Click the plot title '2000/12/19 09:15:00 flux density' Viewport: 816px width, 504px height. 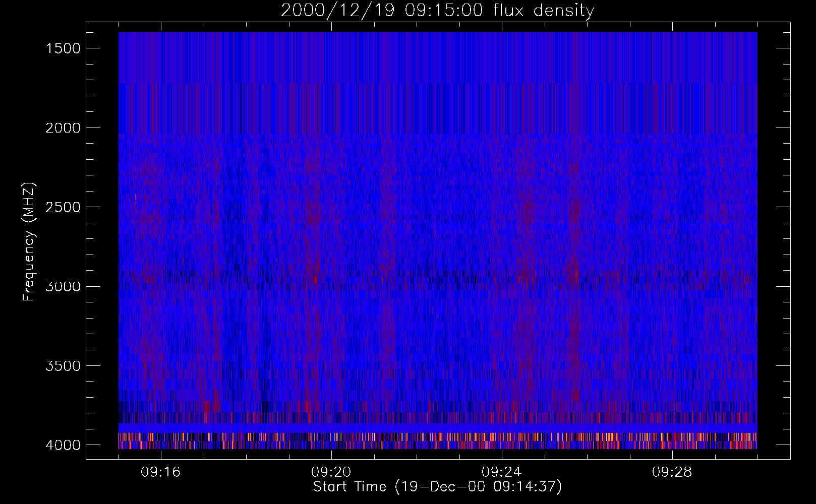click(437, 11)
